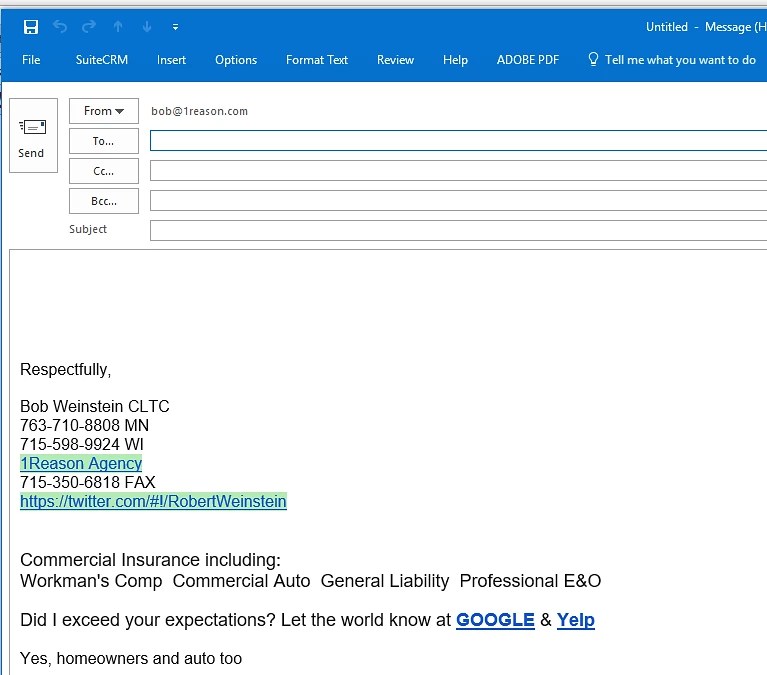Click the GOOGLE review link

pyautogui.click(x=495, y=620)
